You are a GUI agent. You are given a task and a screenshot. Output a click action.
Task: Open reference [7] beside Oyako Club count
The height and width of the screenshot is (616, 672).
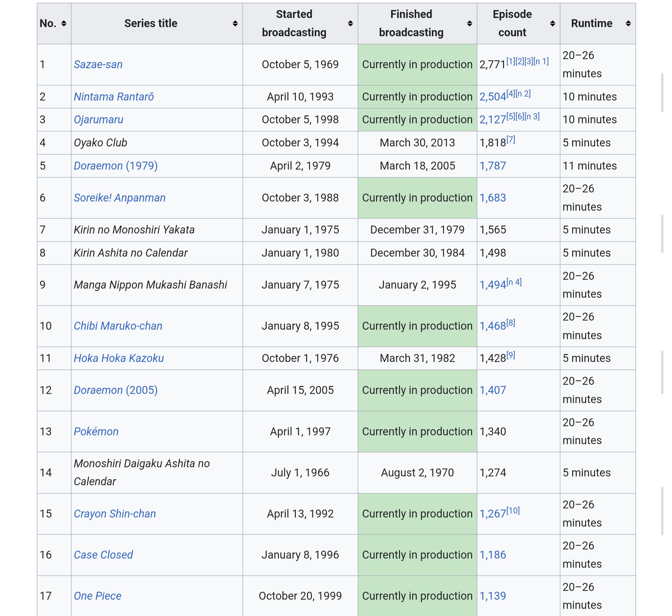pos(511,140)
